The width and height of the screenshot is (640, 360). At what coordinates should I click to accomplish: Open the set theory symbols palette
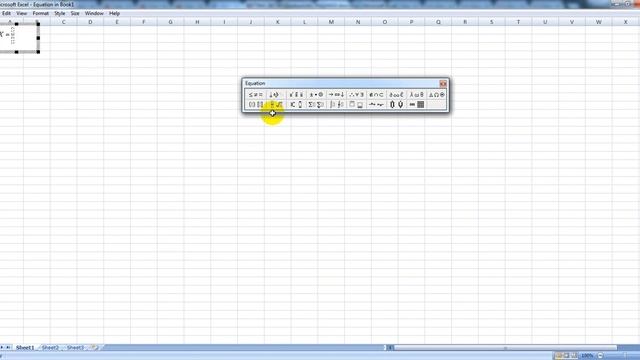pyautogui.click(x=376, y=95)
